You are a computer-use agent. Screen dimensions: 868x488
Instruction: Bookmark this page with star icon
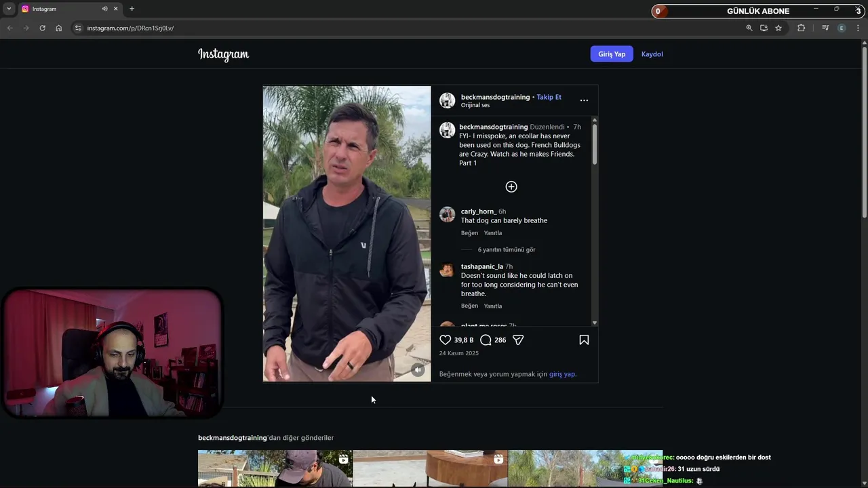point(778,28)
